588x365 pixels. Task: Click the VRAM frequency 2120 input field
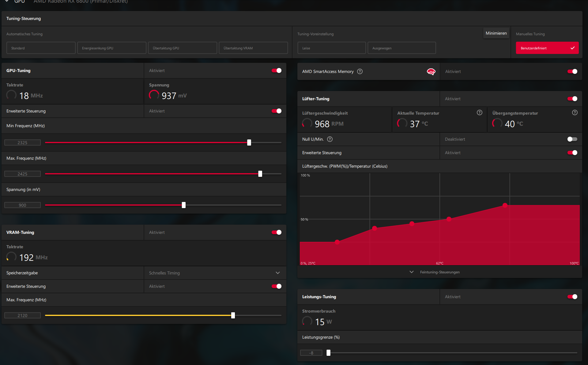tap(22, 315)
